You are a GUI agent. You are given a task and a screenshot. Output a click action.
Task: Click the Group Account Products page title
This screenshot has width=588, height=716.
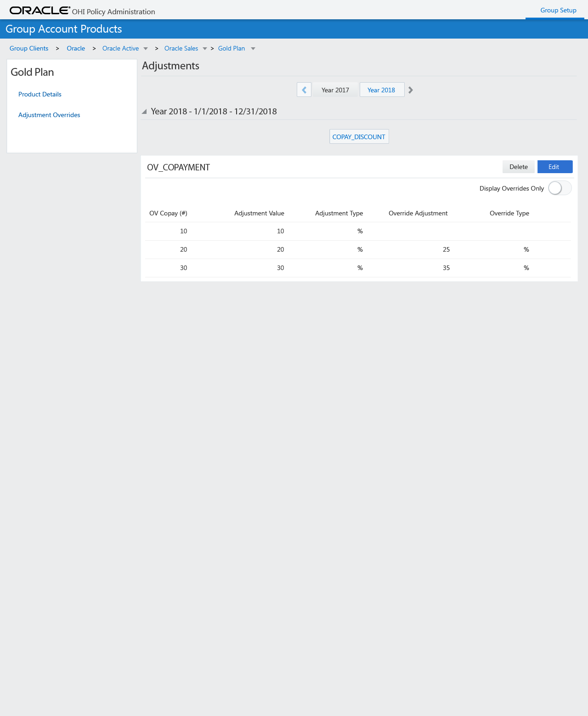(x=64, y=29)
